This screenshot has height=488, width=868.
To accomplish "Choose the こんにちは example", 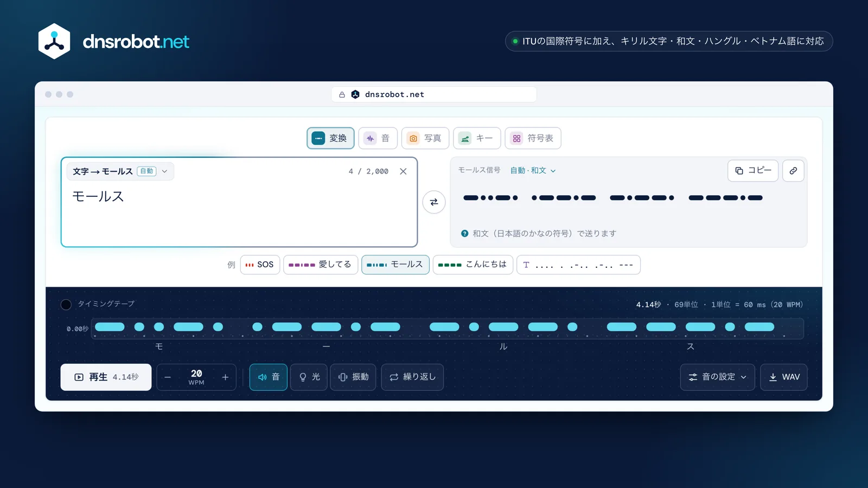I will 473,265.
